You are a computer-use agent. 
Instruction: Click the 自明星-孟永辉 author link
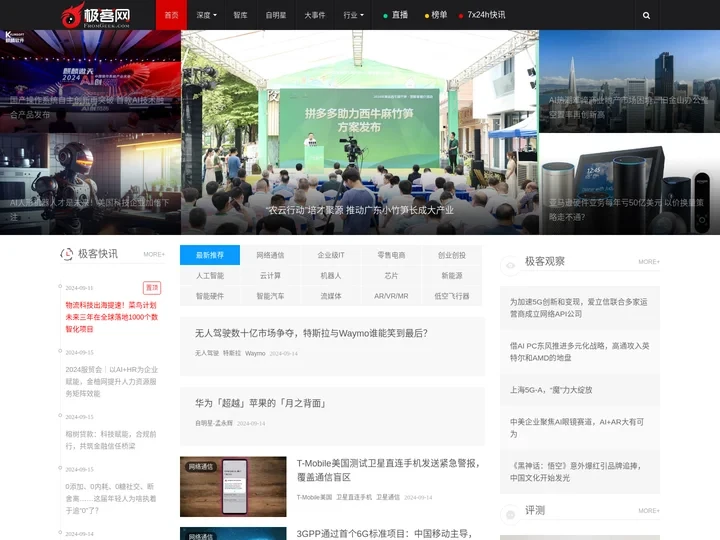(x=214, y=423)
